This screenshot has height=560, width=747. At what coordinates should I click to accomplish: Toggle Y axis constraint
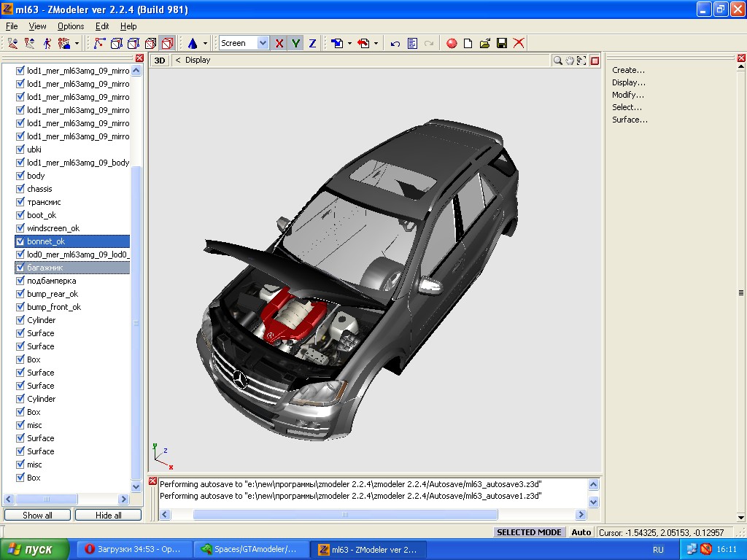click(x=296, y=43)
